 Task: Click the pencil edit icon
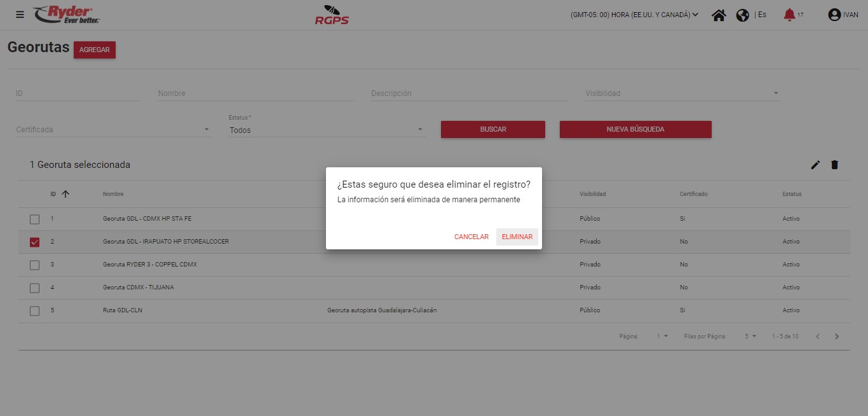point(815,165)
